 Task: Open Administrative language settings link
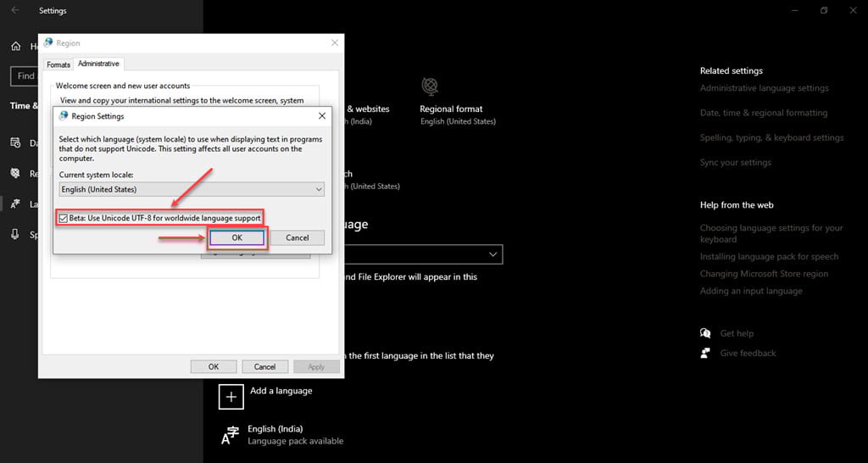tap(764, 88)
